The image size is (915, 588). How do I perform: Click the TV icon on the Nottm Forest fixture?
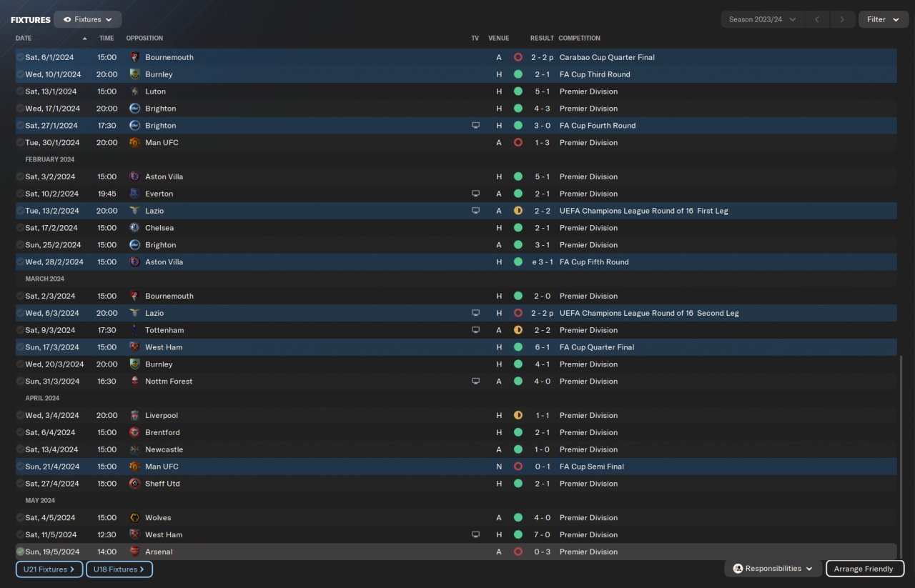pos(475,382)
